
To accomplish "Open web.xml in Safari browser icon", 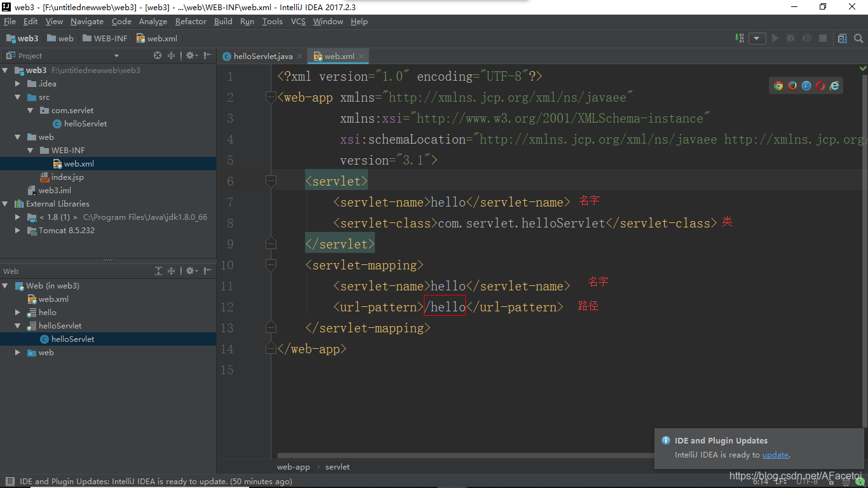I will pyautogui.click(x=806, y=86).
